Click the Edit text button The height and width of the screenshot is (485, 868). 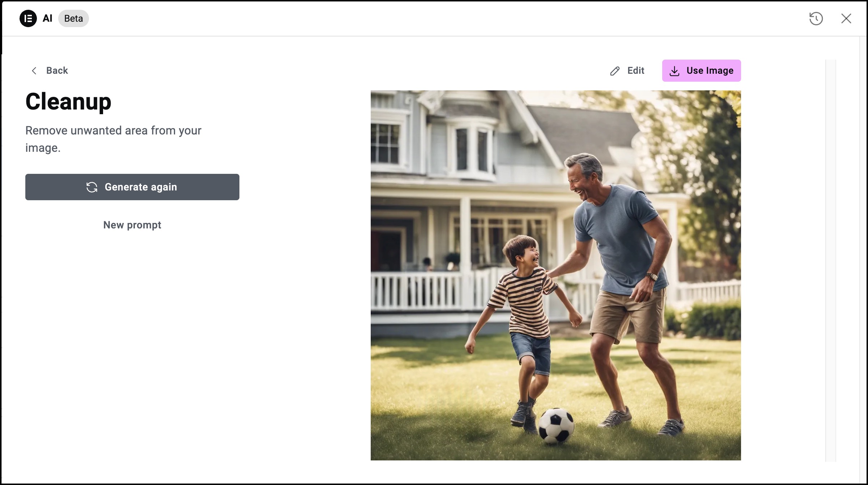(x=626, y=70)
